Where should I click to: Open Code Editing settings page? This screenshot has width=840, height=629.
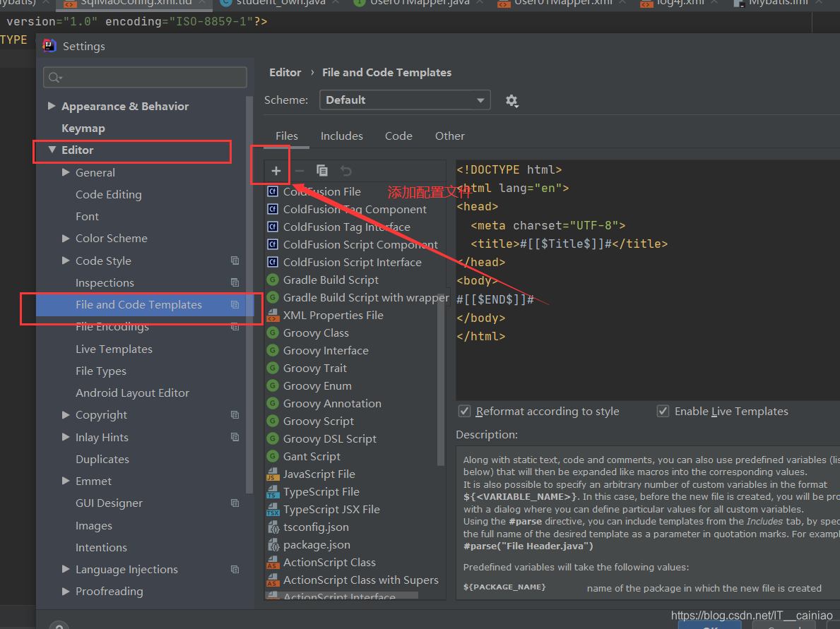click(108, 195)
